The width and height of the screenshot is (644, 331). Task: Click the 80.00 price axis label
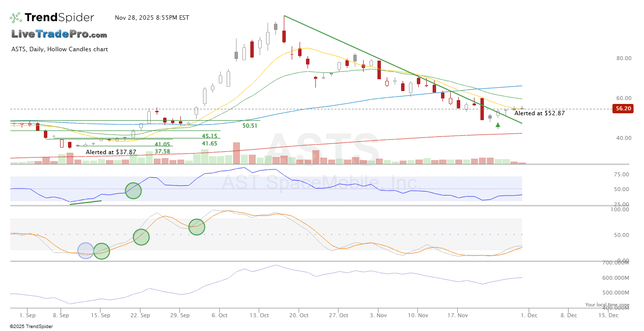click(623, 58)
